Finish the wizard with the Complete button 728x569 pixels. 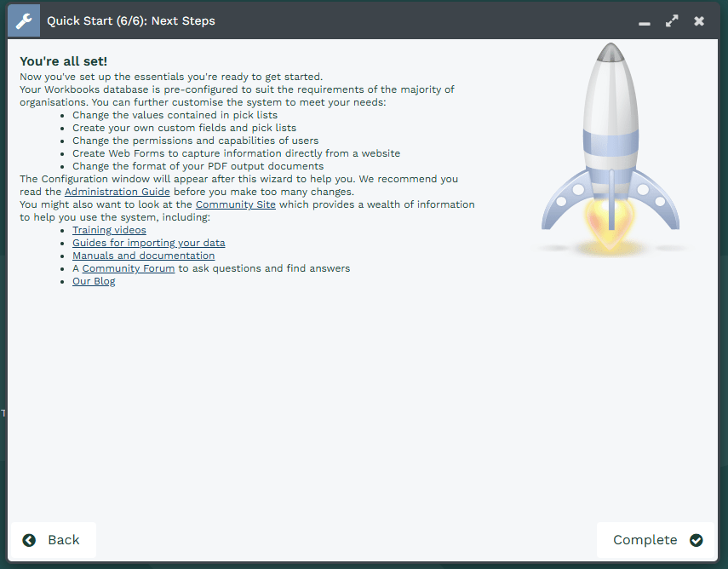pos(655,540)
